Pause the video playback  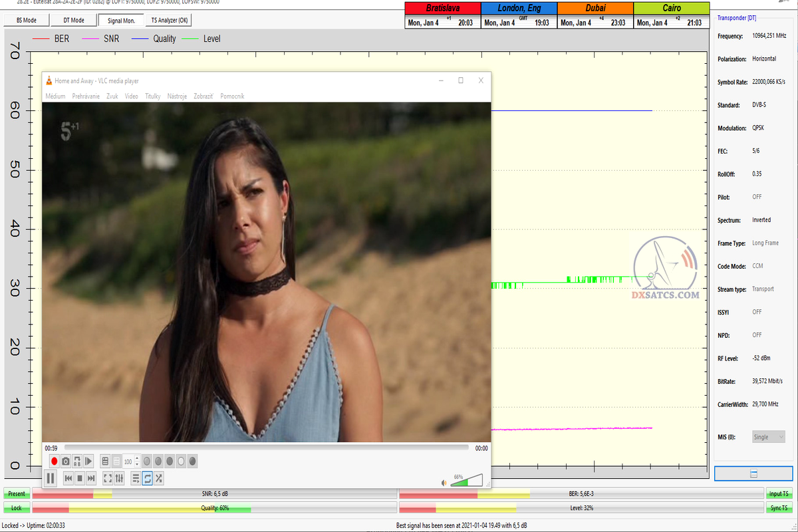pyautogui.click(x=51, y=478)
